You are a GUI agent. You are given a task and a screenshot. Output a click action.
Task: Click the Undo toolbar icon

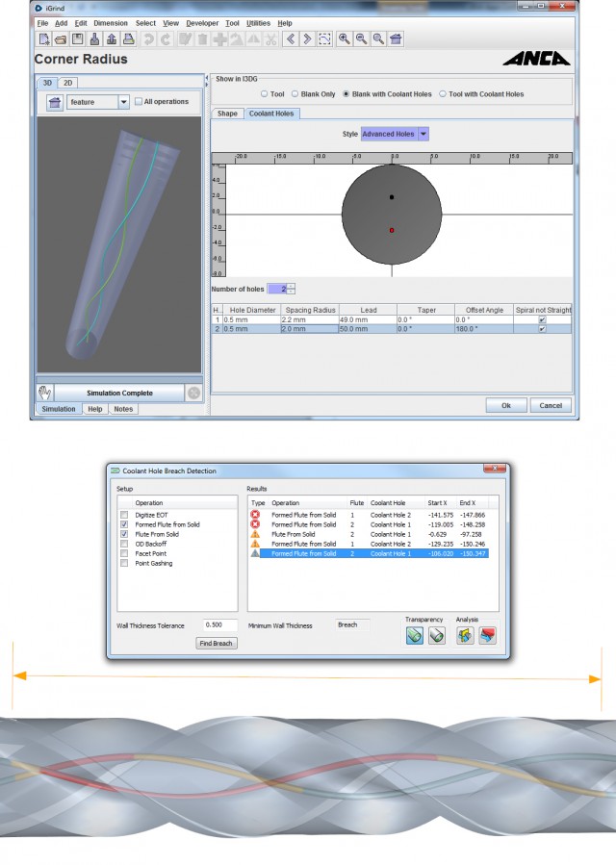149,39
